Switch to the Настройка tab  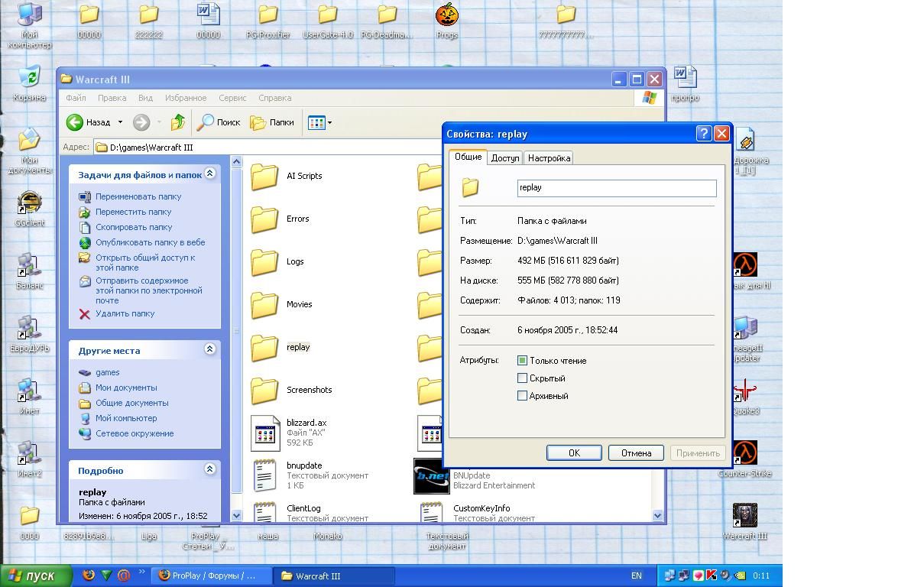[x=549, y=158]
